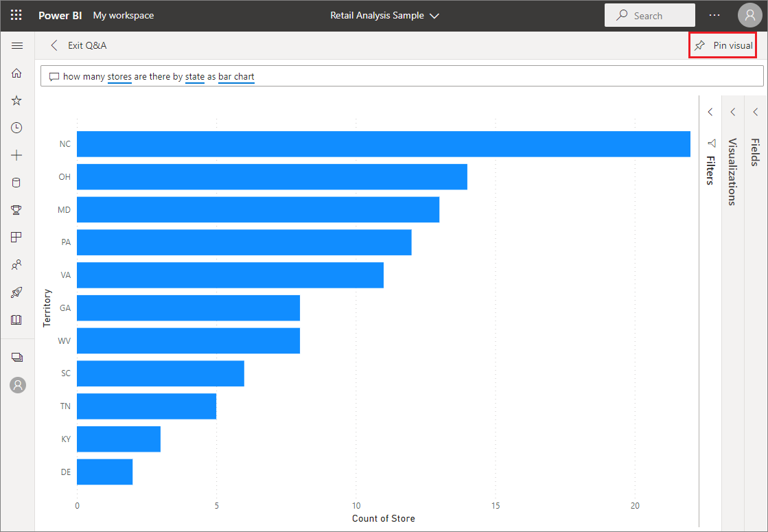View Recent items via the clock icon
The height and width of the screenshot is (532, 768).
tap(17, 127)
